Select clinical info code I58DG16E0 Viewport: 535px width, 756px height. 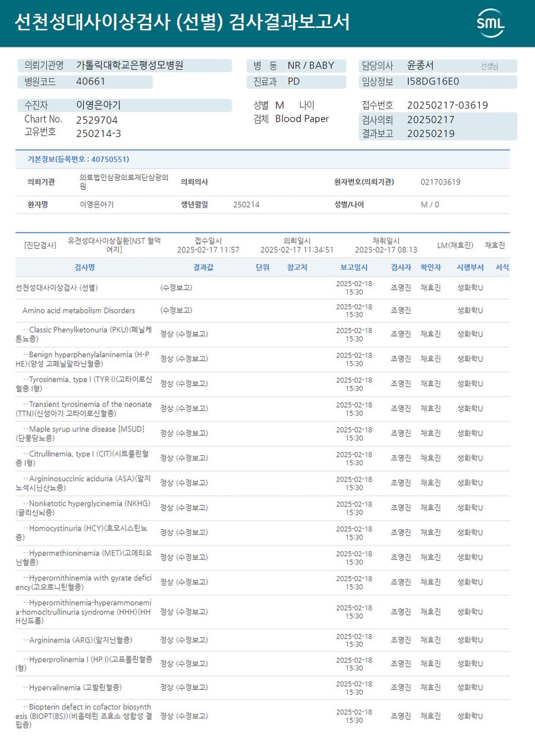[433, 81]
